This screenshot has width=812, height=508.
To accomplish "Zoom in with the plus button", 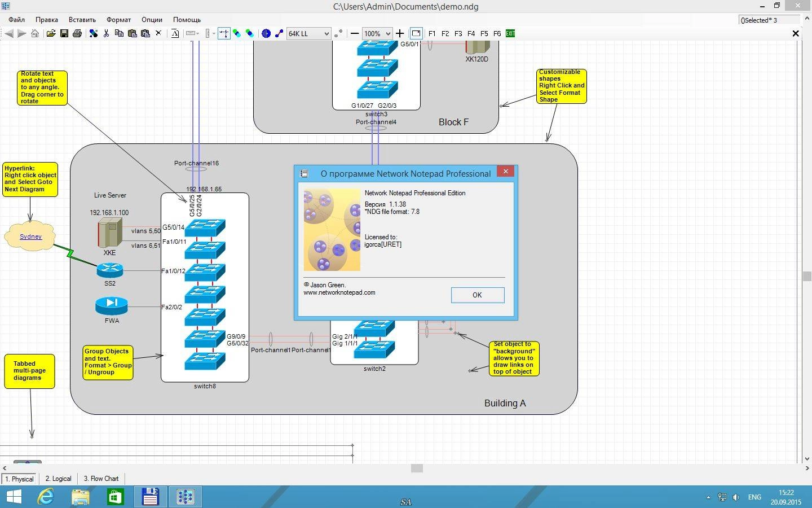I will (x=400, y=34).
